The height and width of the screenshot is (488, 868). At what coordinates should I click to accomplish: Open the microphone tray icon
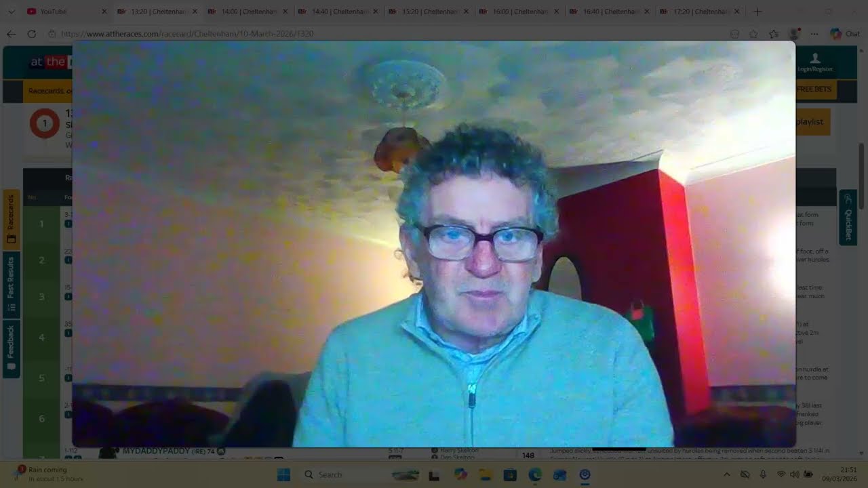tap(763, 474)
